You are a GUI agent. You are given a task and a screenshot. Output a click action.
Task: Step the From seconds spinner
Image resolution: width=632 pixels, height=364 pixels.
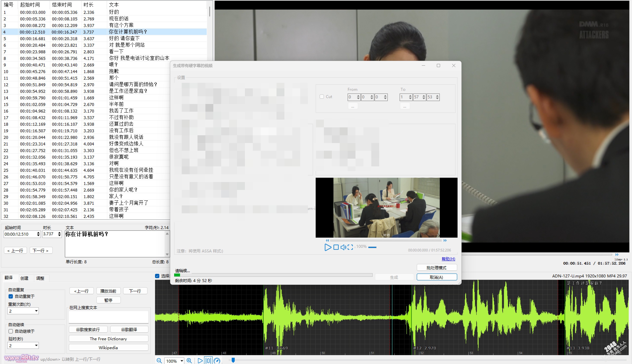[x=385, y=97]
